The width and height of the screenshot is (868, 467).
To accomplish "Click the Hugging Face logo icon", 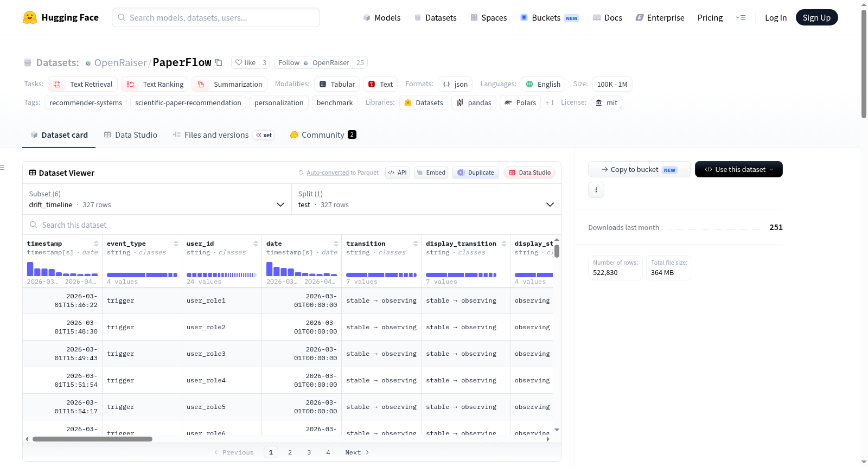I will pos(30,17).
